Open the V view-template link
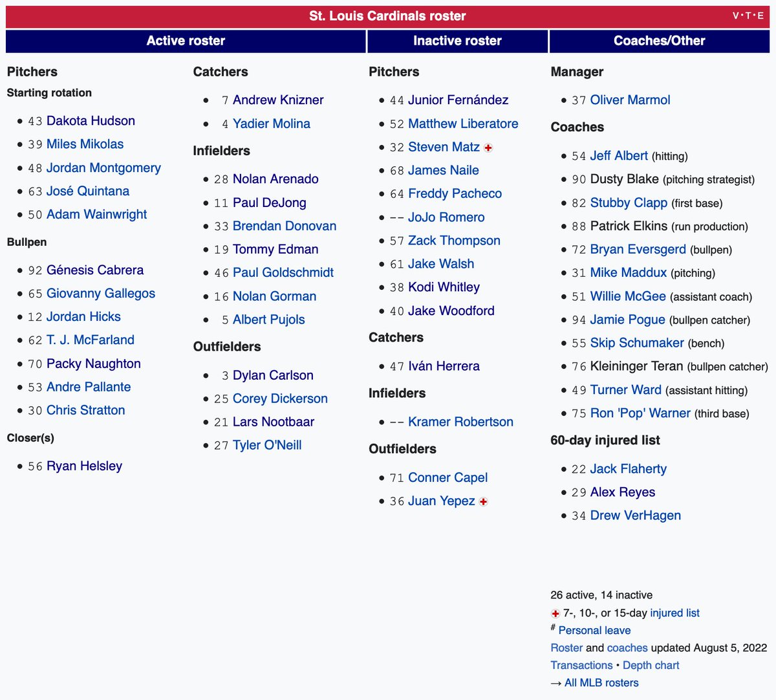This screenshot has width=776, height=700. [x=736, y=16]
